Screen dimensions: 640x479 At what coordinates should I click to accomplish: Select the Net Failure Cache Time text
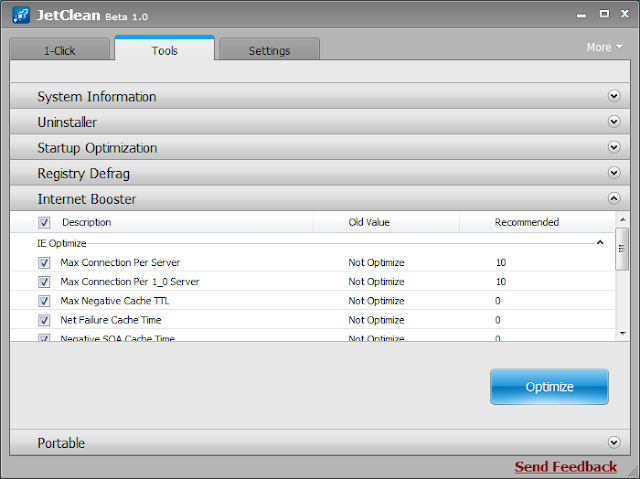click(111, 320)
